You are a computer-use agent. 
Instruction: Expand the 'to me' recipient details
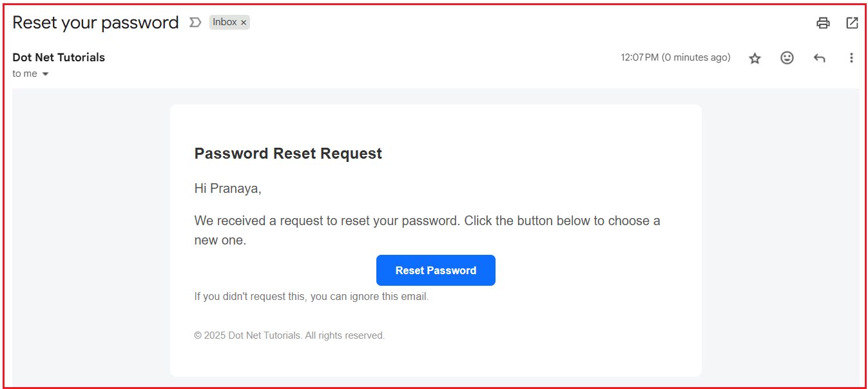26,74
